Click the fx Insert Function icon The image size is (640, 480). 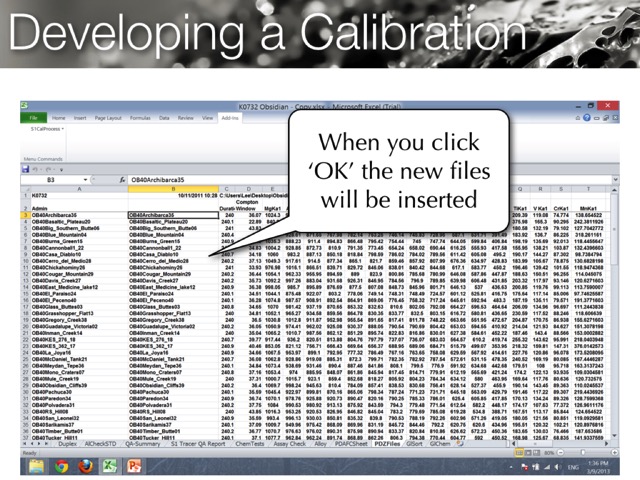pyautogui.click(x=122, y=180)
